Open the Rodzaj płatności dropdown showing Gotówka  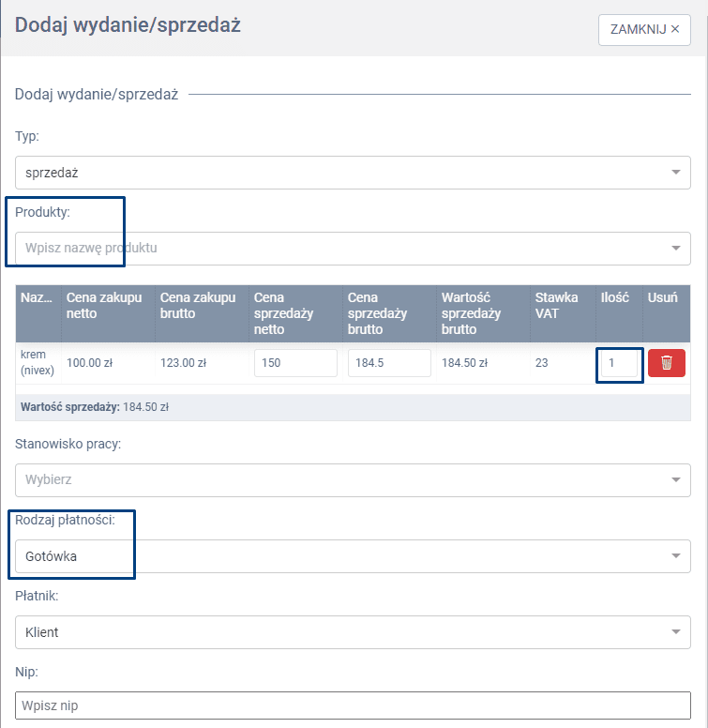point(353,556)
